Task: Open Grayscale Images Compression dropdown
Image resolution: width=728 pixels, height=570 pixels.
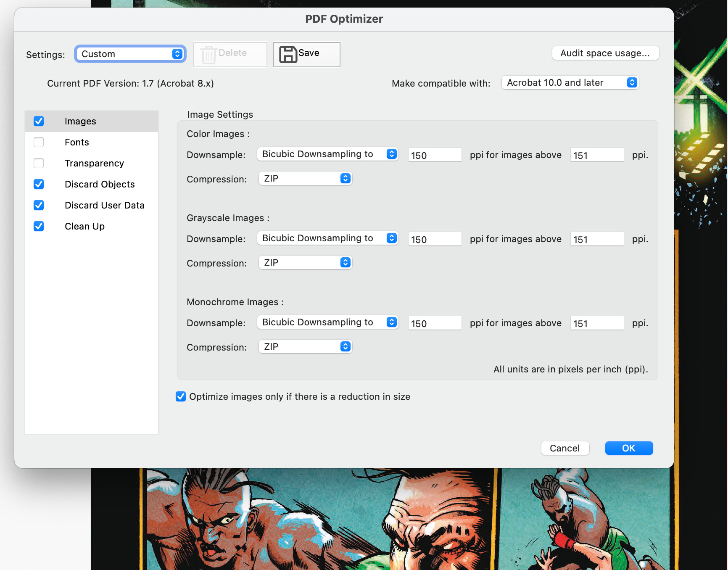Action: tap(305, 262)
